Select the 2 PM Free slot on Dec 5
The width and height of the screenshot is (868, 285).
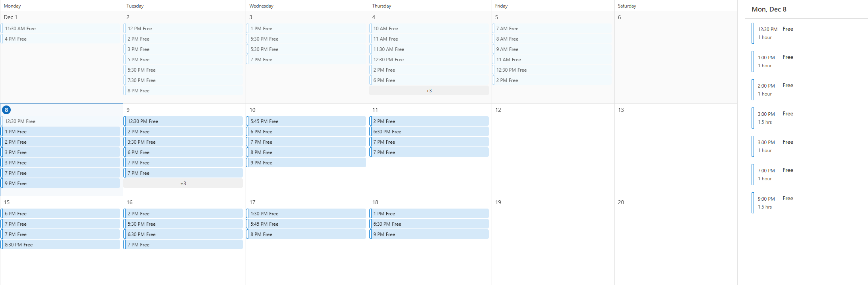pos(552,80)
